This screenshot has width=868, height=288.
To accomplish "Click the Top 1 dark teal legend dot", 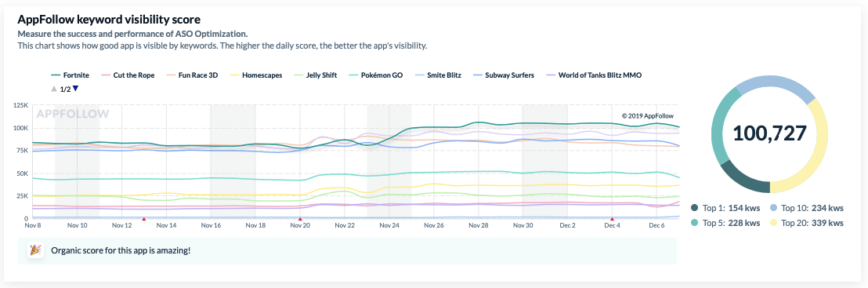I will pyautogui.click(x=694, y=208).
